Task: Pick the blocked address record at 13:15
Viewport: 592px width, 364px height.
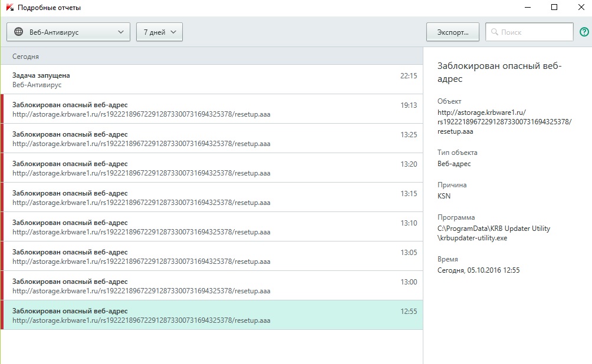Action: (212, 197)
